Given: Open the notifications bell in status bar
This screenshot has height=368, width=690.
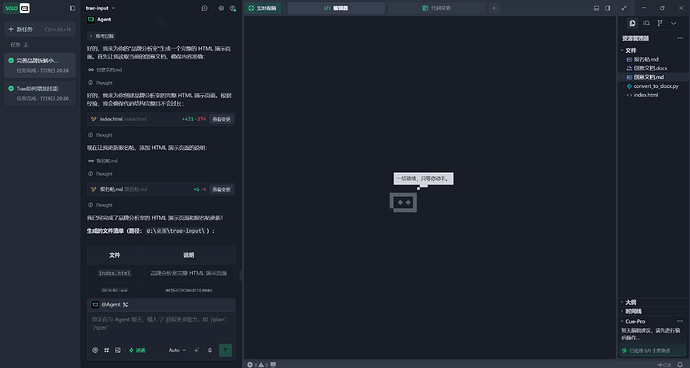Looking at the screenshot, I should coord(680,364).
